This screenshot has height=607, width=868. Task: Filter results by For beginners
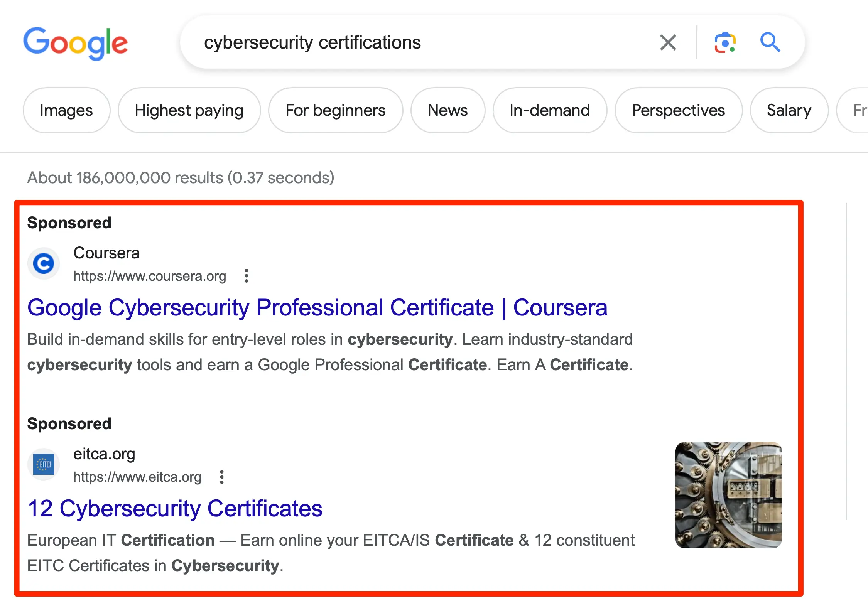tap(335, 110)
